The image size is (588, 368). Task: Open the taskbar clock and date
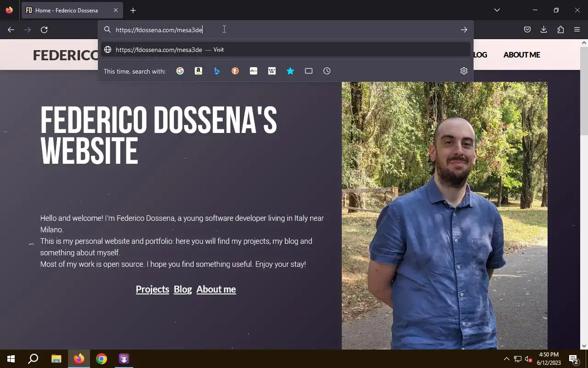point(549,359)
